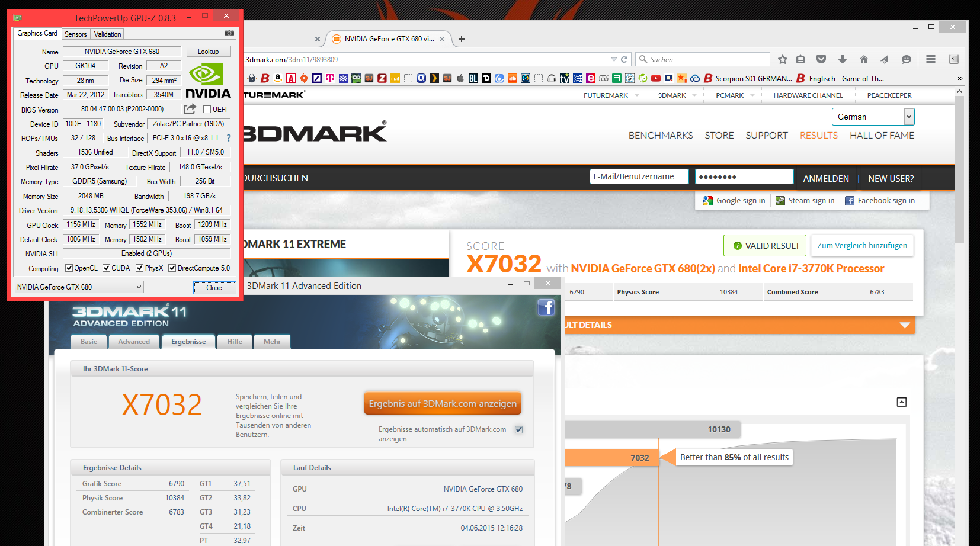Open the YouTube bookmark icon

pyautogui.click(x=656, y=78)
